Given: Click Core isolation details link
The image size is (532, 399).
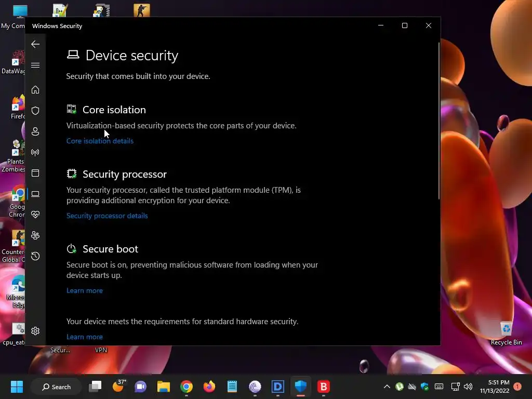Looking at the screenshot, I should coord(100,141).
